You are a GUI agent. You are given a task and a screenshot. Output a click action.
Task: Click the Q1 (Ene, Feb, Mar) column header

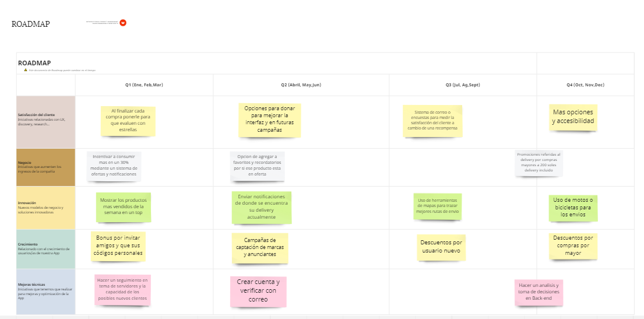(x=144, y=85)
